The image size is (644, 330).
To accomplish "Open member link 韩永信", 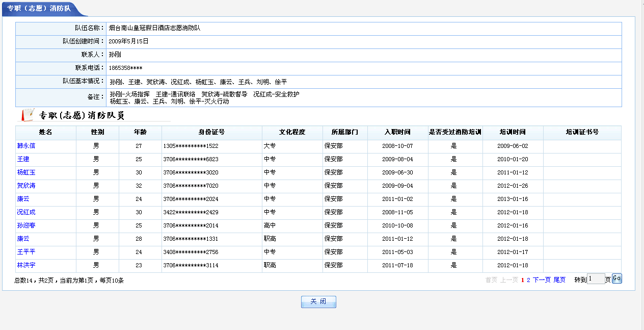I will 26,146.
